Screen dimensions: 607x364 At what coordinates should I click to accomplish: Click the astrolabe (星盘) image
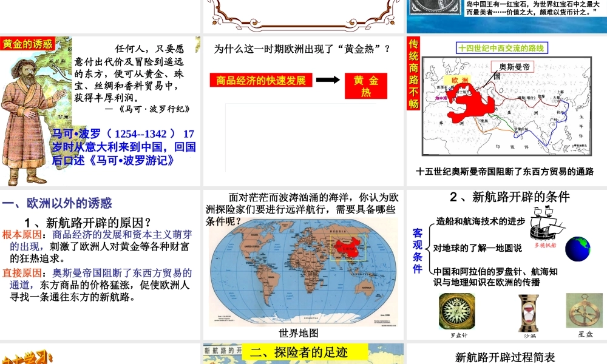click(x=584, y=311)
